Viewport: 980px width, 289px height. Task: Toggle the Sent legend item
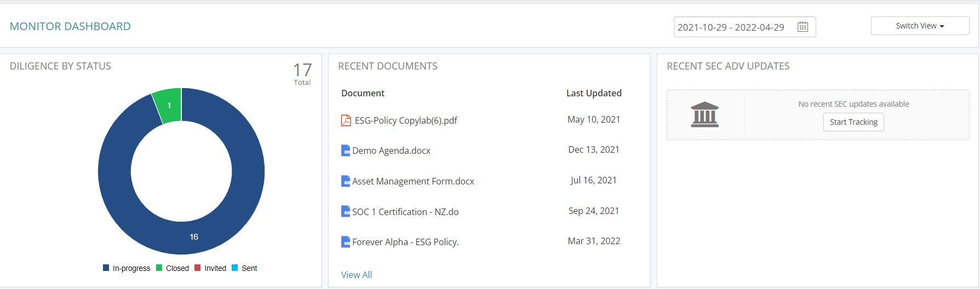pos(244,268)
